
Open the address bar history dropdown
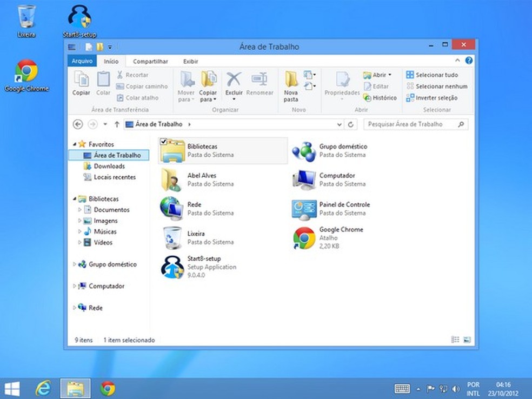click(x=339, y=124)
